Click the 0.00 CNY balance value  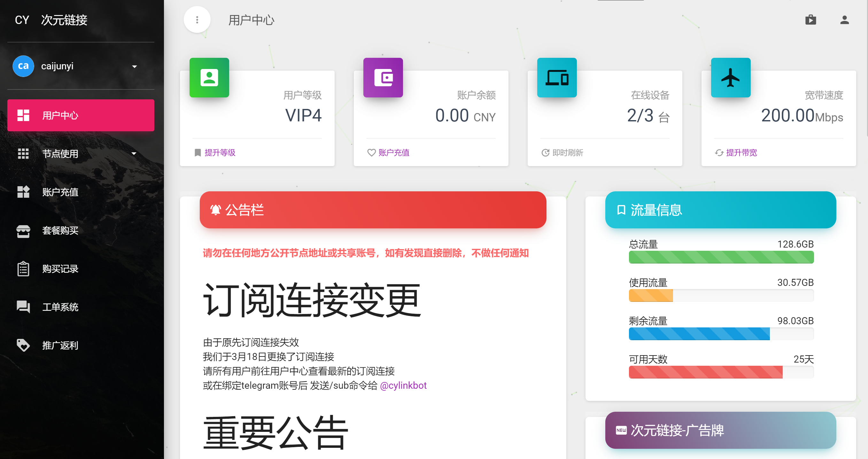(465, 116)
